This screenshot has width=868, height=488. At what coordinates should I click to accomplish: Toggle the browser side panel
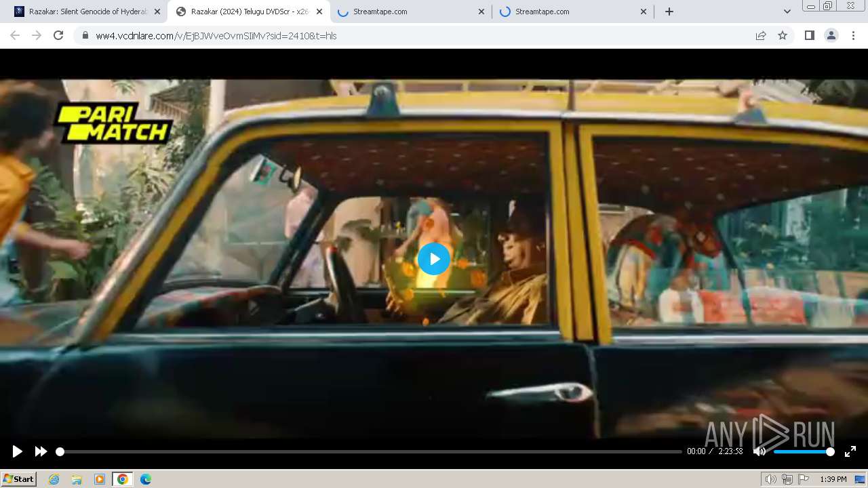[x=809, y=35]
